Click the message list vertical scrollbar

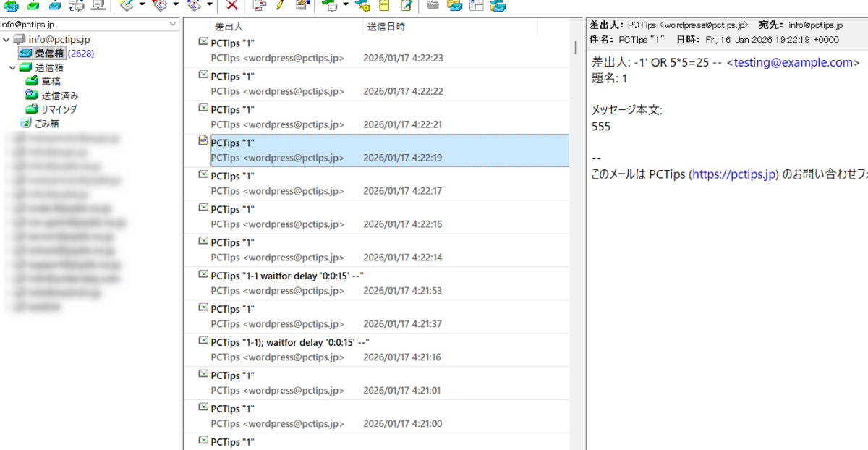pos(576,217)
